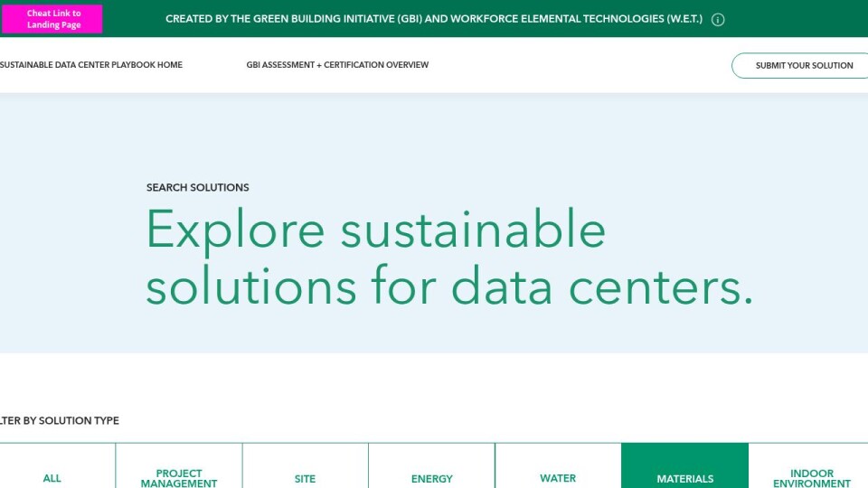Show Indoor Environment solutions

811,477
